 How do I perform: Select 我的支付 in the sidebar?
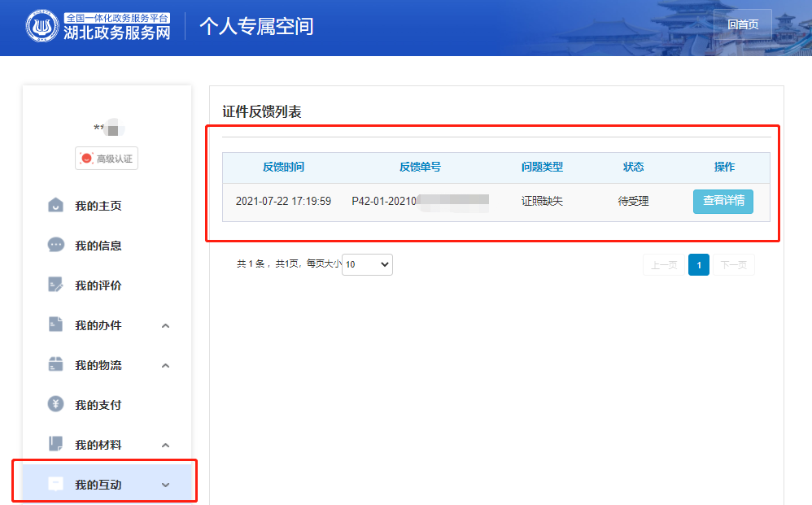98,405
